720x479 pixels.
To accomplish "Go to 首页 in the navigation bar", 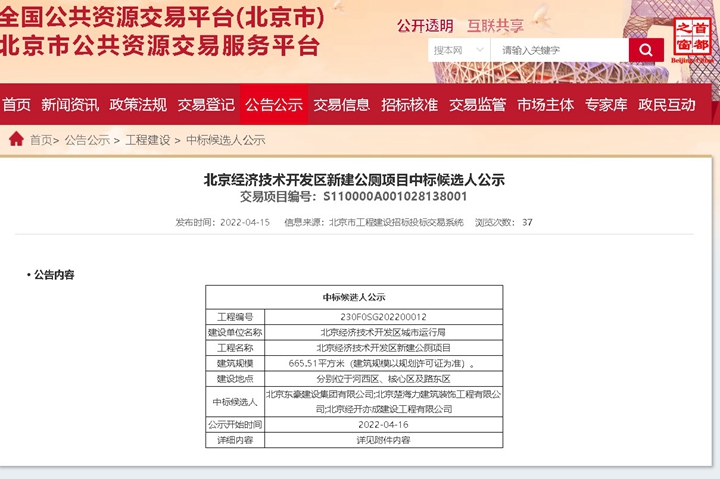I will point(17,104).
